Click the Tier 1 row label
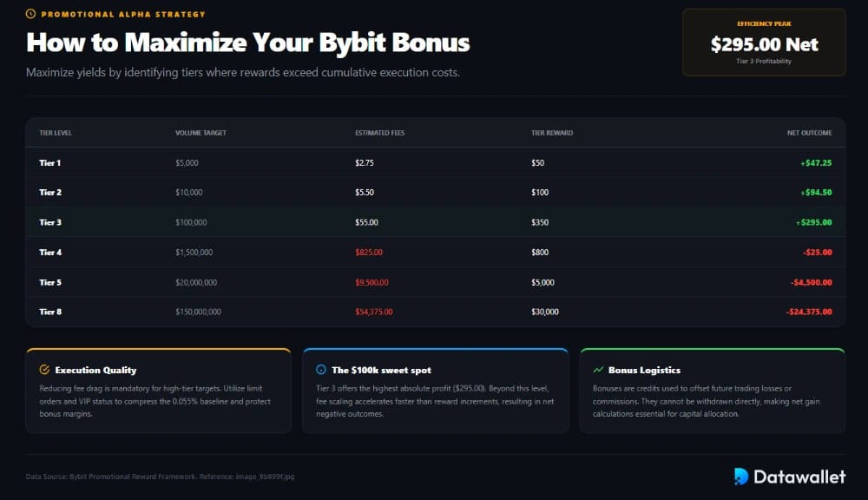Viewport: 868px width, 500px height. (49, 163)
